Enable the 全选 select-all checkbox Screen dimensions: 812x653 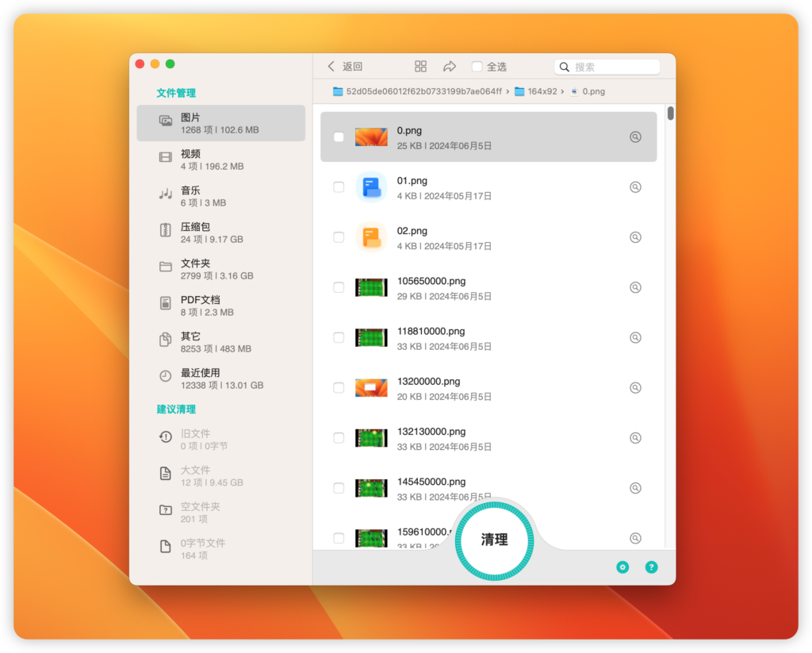(477, 67)
